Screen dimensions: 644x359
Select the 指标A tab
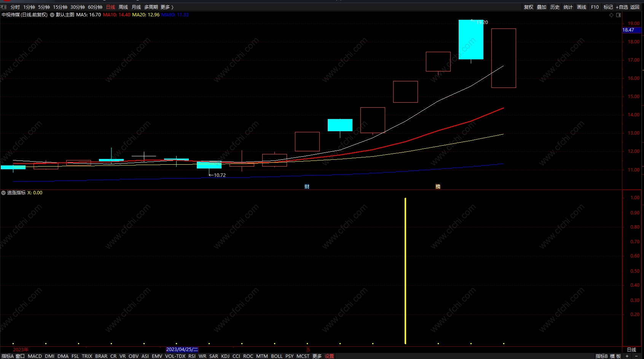click(x=7, y=356)
